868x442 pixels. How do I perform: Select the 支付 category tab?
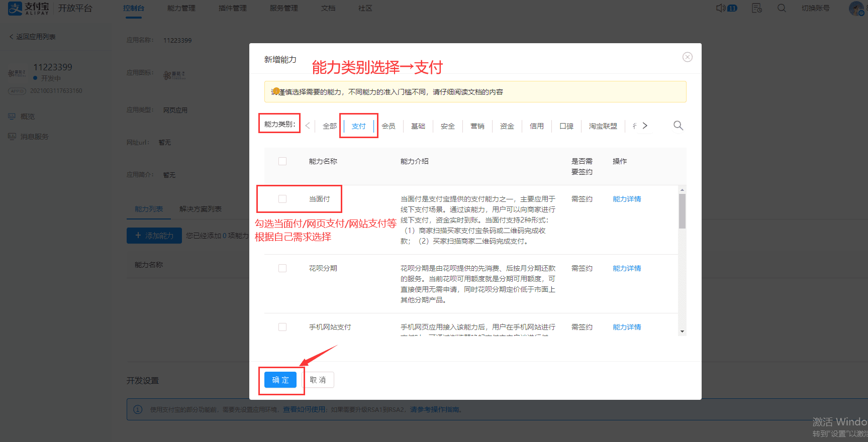coord(359,126)
